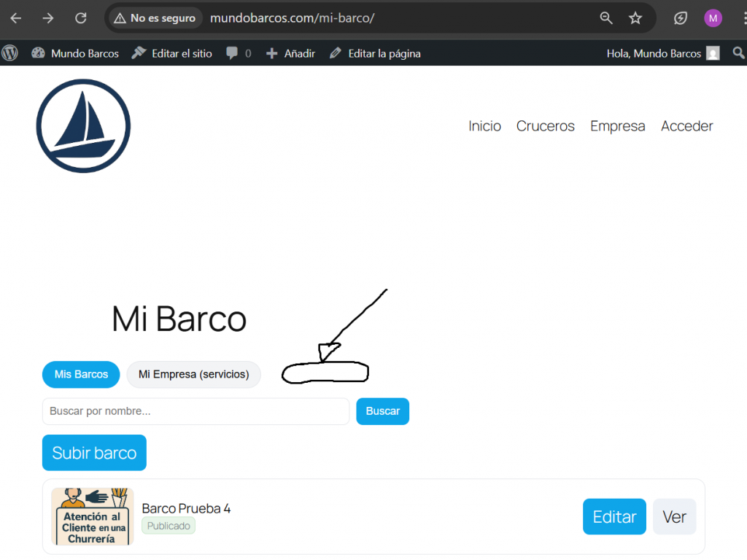This screenshot has width=747, height=560.
Task: Reload the page with the refresh icon
Action: tap(80, 17)
